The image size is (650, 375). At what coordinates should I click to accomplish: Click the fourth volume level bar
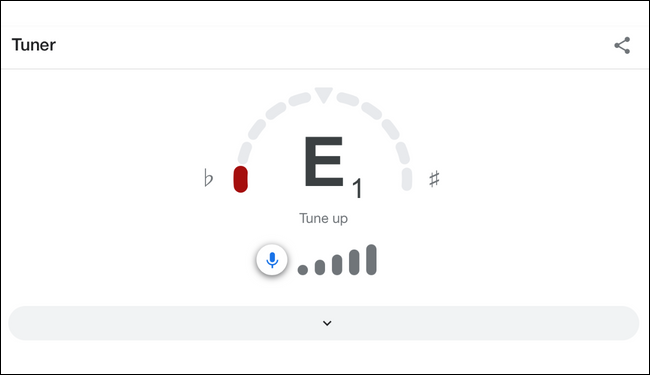point(354,262)
